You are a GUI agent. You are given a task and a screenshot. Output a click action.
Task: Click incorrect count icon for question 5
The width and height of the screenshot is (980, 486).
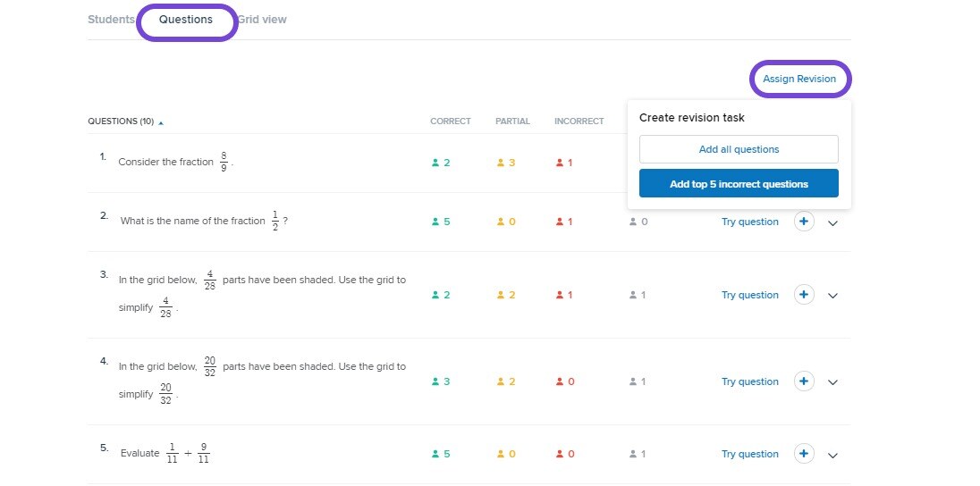click(560, 454)
